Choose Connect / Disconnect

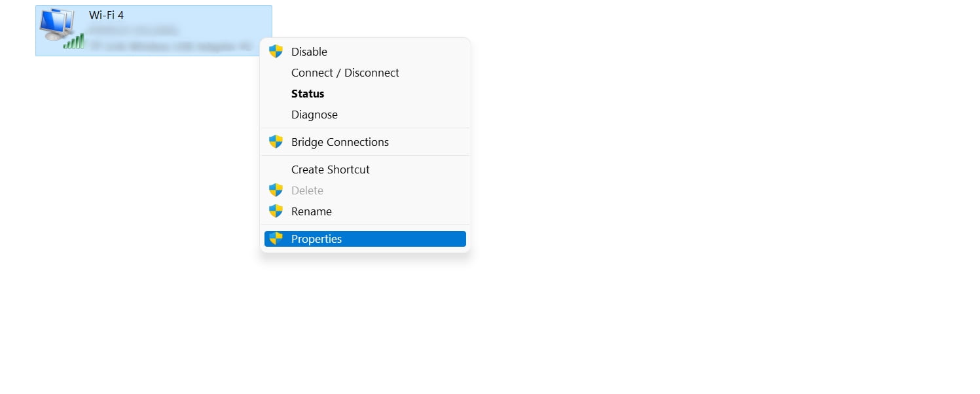(345, 73)
